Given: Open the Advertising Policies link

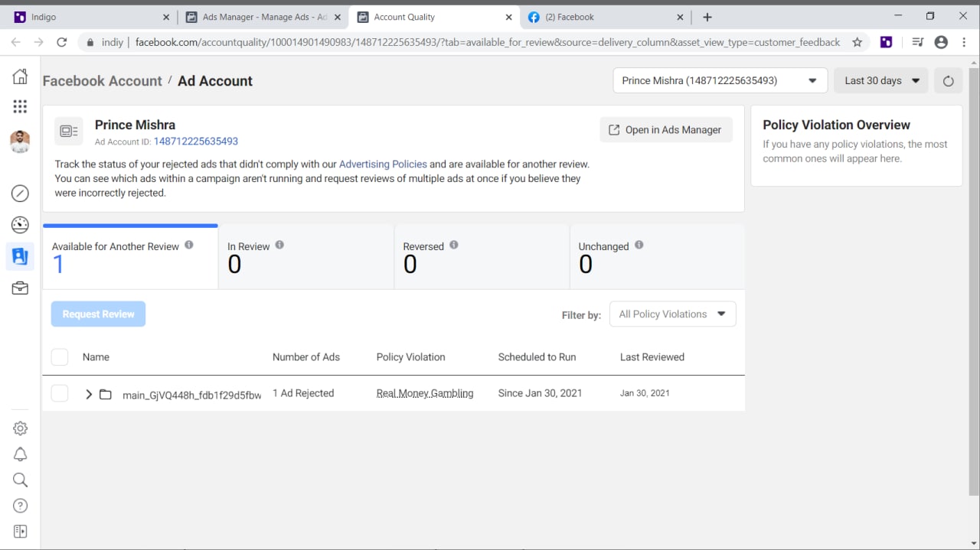Looking at the screenshot, I should (383, 164).
